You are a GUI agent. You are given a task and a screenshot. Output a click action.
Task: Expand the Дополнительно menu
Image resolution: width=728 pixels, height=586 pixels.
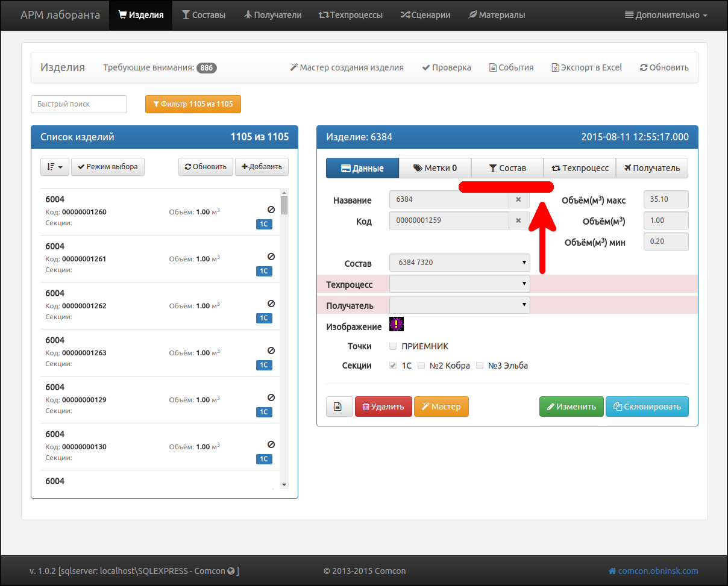pyautogui.click(x=666, y=15)
